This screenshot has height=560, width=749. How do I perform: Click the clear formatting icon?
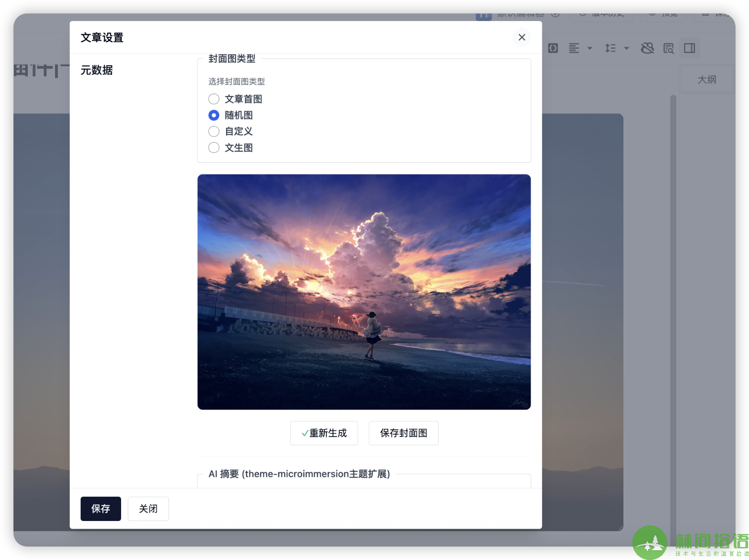pyautogui.click(x=647, y=48)
